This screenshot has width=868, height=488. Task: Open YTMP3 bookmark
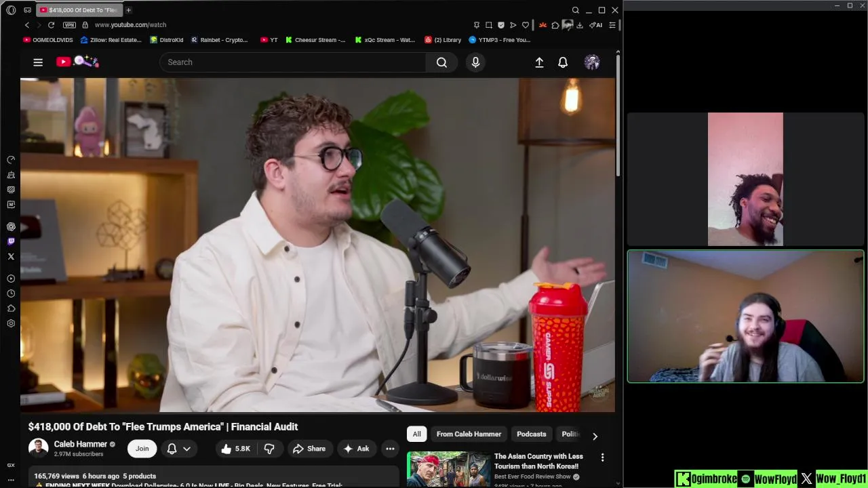point(500,40)
